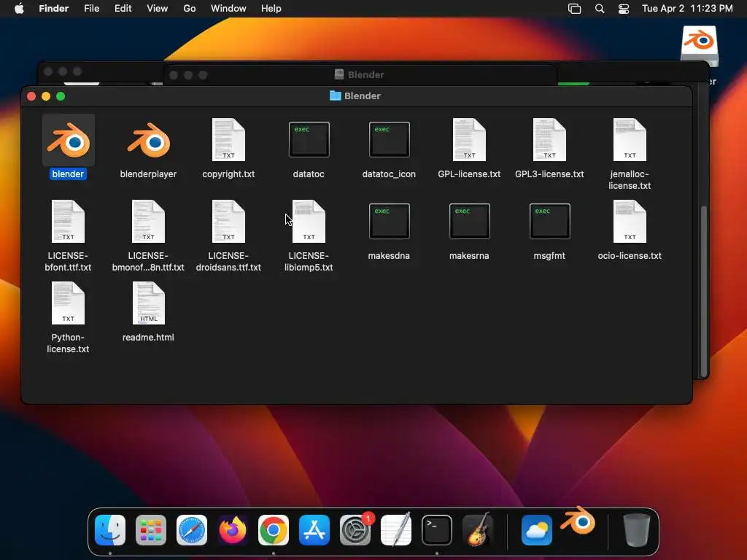
Task: Select the makesrna exec file icon
Action: tap(469, 221)
